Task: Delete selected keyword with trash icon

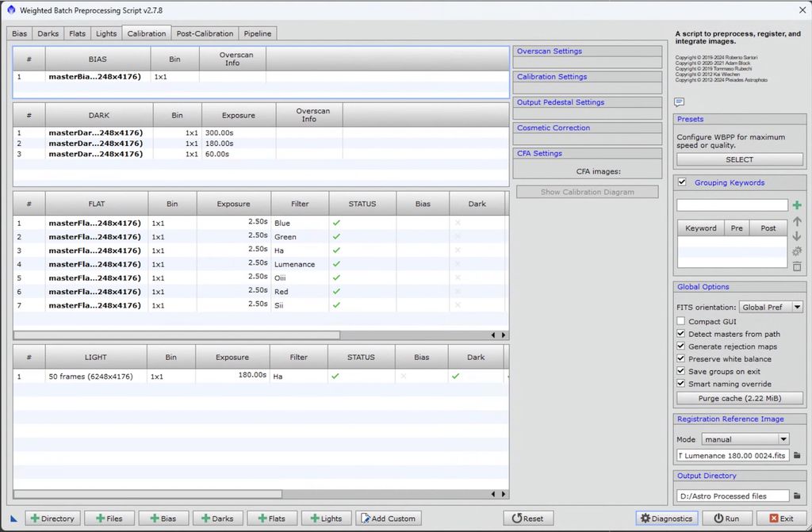Action: point(796,266)
